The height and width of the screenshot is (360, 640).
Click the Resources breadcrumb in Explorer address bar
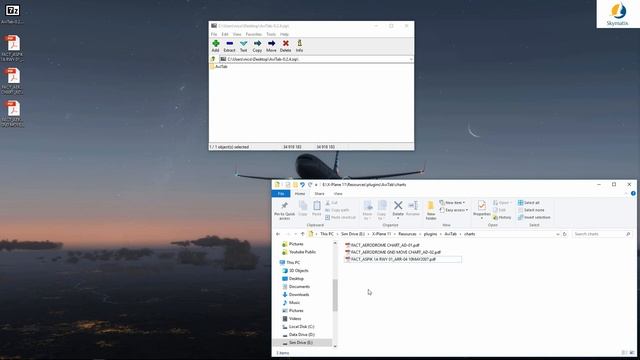pos(407,234)
